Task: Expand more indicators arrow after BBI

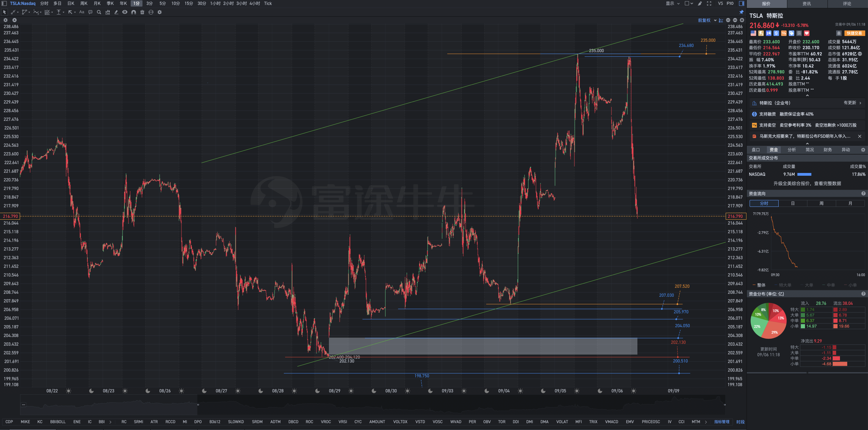Action: click(x=110, y=422)
